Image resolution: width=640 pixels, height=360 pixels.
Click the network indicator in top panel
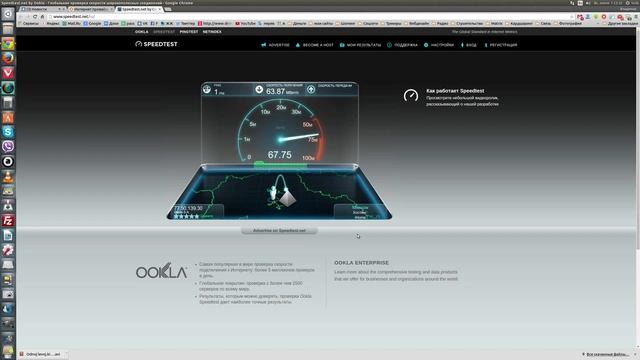pos(572,3)
